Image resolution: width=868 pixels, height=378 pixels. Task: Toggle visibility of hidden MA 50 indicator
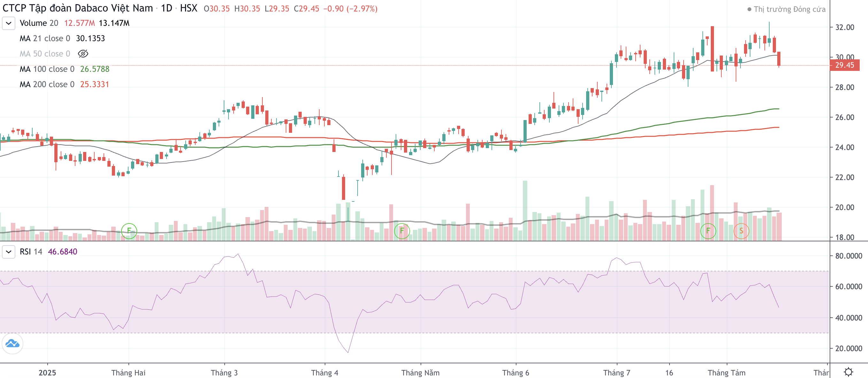click(x=83, y=54)
